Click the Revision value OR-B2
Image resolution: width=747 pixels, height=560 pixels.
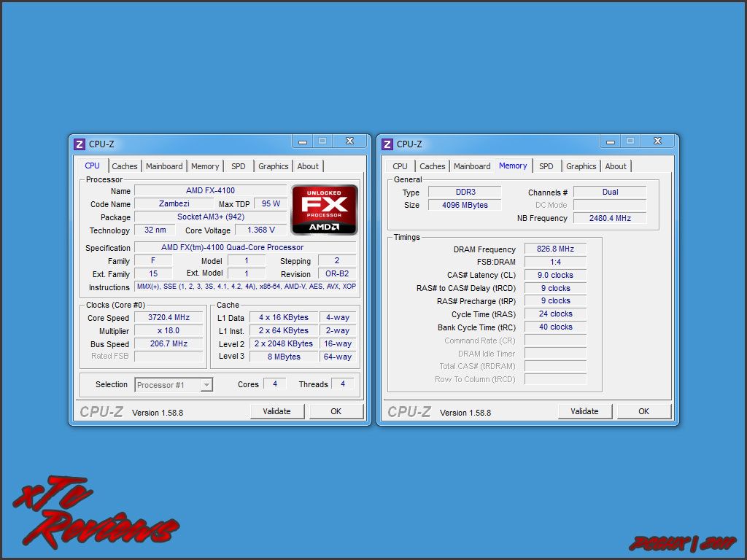(x=337, y=274)
